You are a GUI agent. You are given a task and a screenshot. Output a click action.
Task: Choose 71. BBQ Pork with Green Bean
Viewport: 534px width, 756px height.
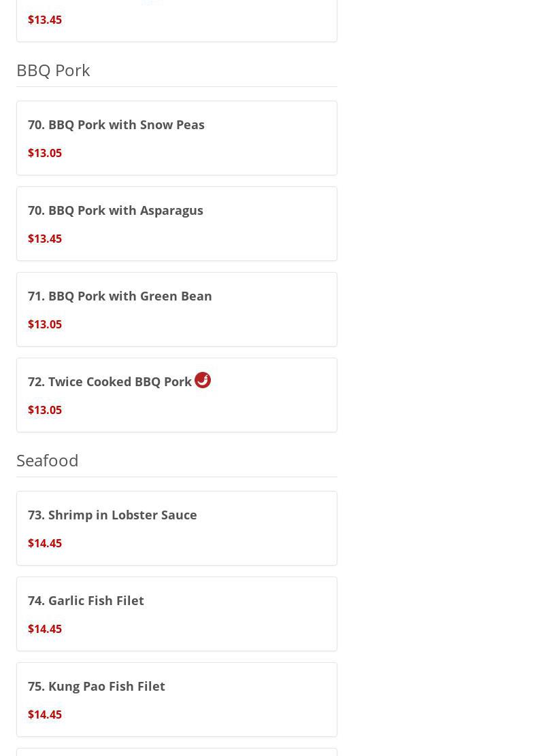click(120, 296)
